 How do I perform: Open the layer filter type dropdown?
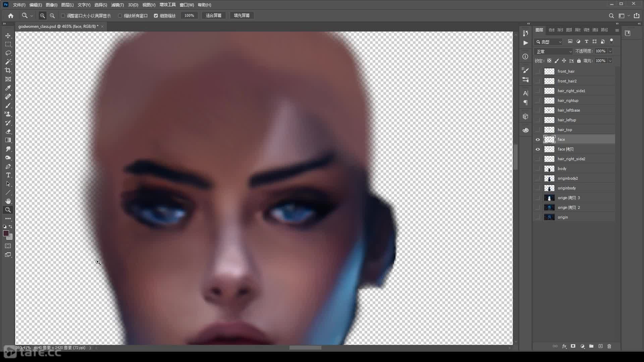pos(549,42)
